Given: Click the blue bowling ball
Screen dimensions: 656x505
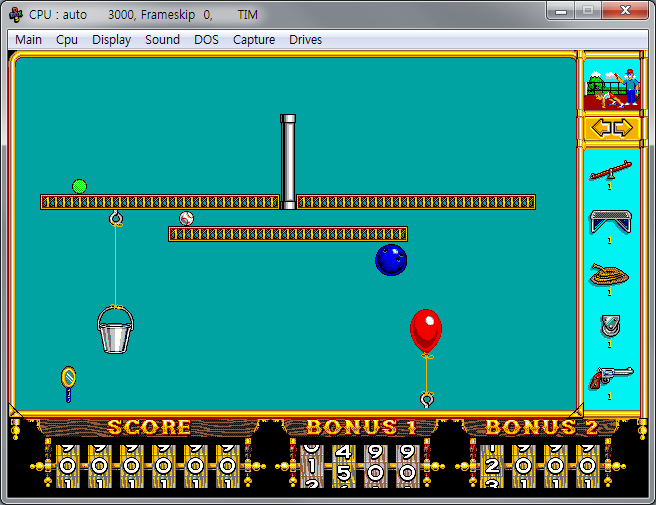Looking at the screenshot, I should [391, 260].
